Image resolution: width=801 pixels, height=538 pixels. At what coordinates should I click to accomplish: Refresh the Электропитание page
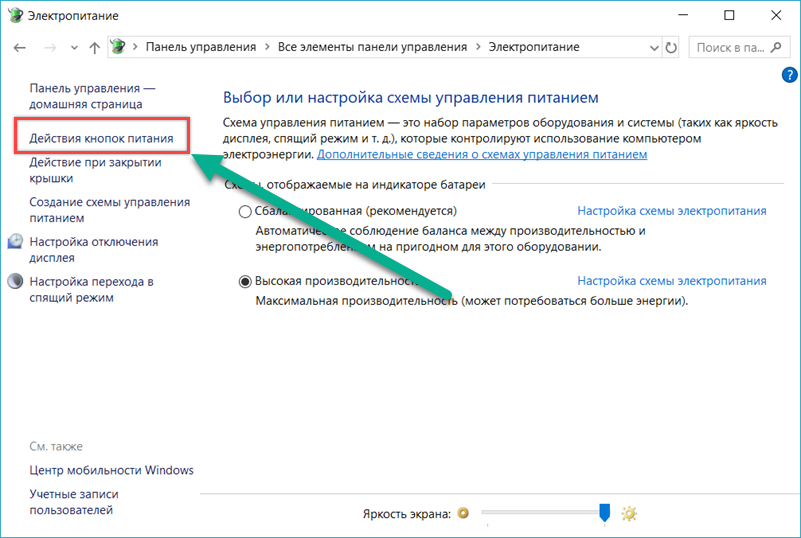click(671, 48)
